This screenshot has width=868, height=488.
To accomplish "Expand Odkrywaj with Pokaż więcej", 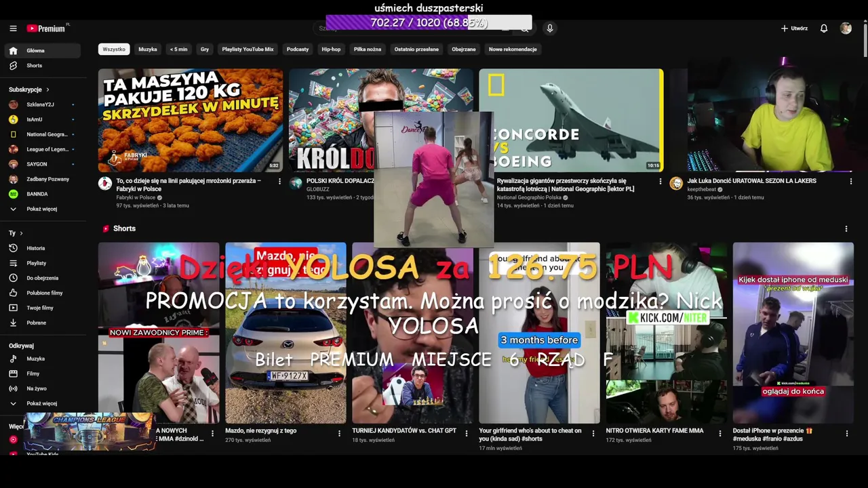I will (43, 403).
